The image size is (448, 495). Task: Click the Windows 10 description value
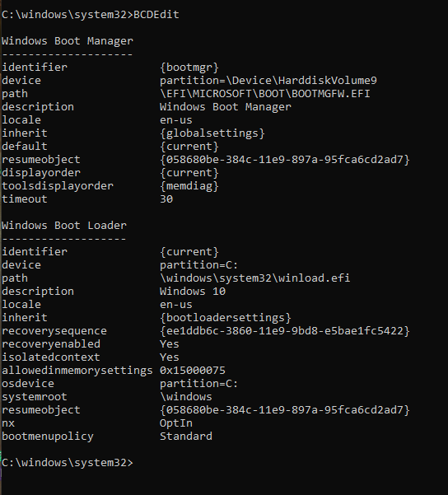[193, 292]
